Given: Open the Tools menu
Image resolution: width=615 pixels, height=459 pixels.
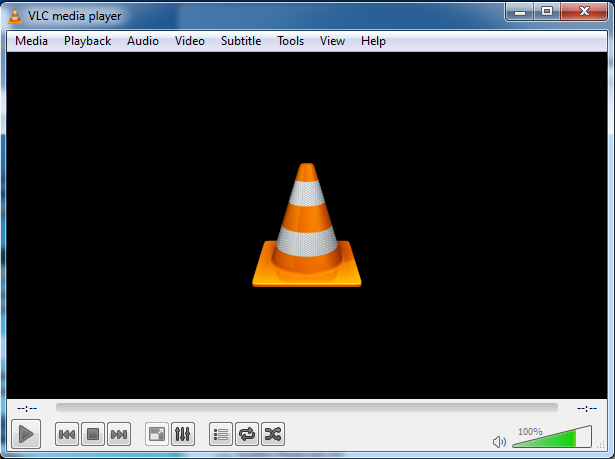Looking at the screenshot, I should pos(291,41).
